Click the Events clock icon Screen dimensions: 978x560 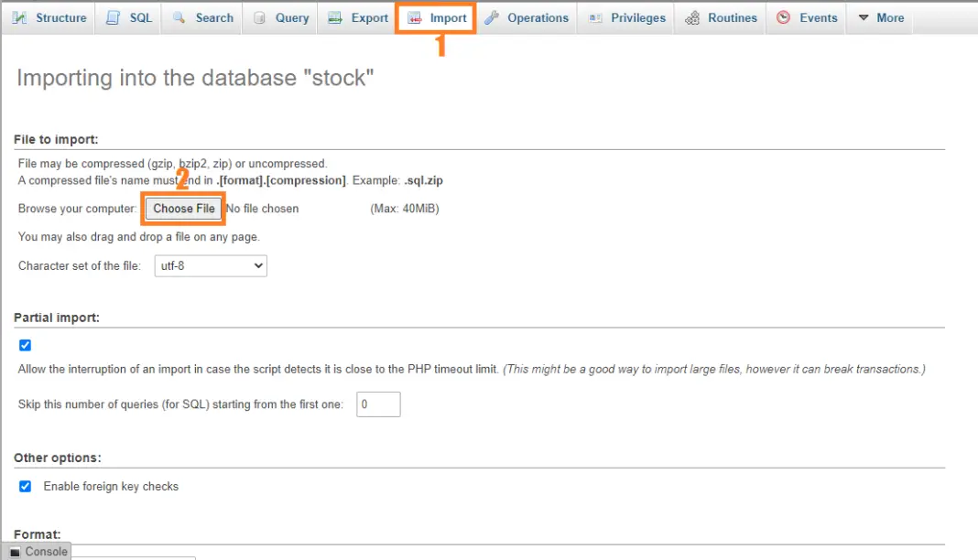click(x=785, y=17)
